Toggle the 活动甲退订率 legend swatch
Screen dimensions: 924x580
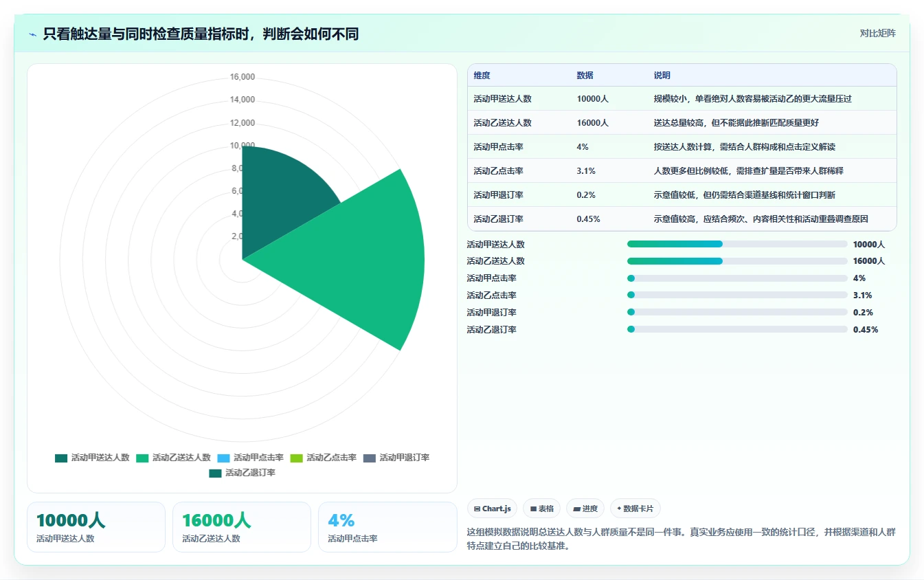click(x=370, y=458)
